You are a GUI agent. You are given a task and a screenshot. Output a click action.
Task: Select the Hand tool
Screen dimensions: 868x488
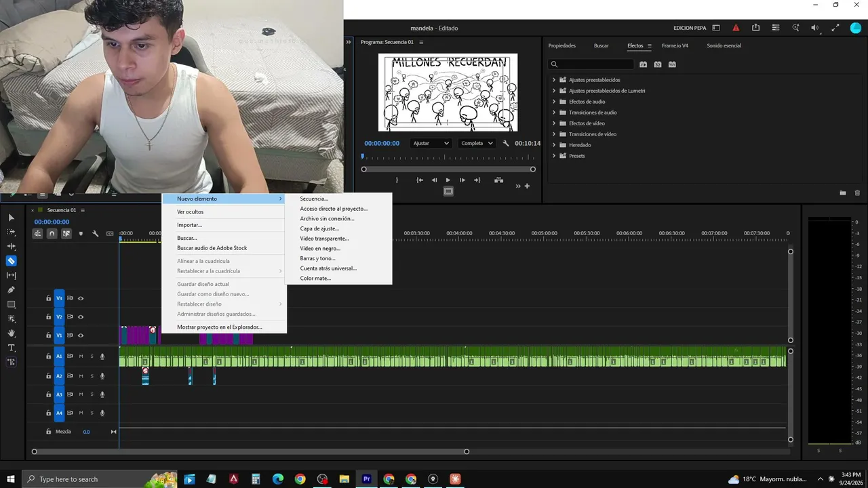[x=12, y=333]
